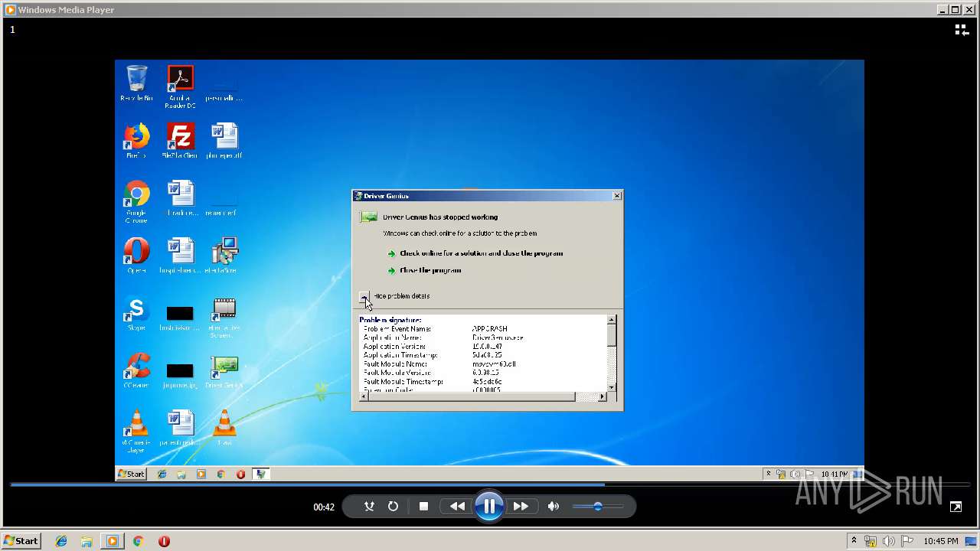This screenshot has width=980, height=551.
Task: Click Recycle Bin icon in the video
Action: tap(136, 83)
